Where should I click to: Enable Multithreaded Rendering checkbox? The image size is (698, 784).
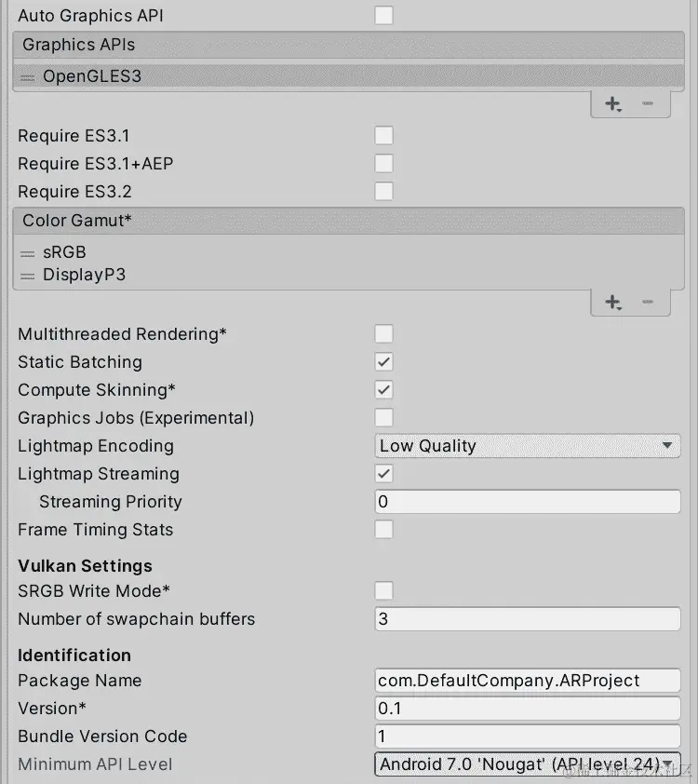click(383, 333)
